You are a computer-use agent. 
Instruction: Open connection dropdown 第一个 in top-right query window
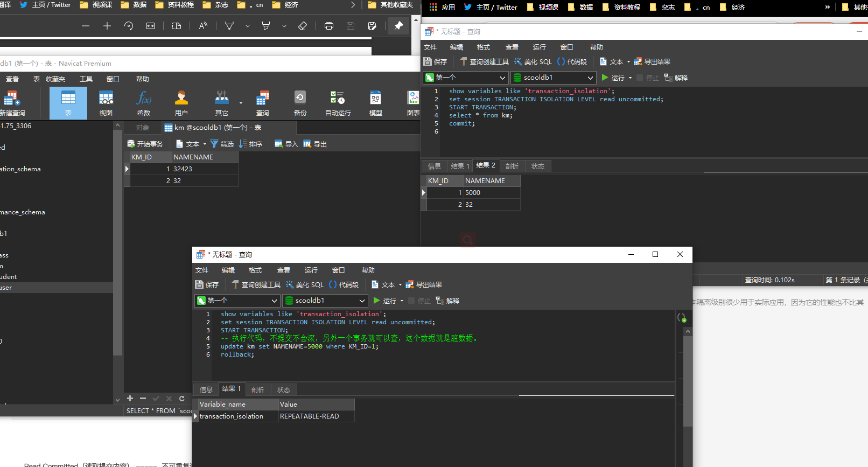pos(466,78)
